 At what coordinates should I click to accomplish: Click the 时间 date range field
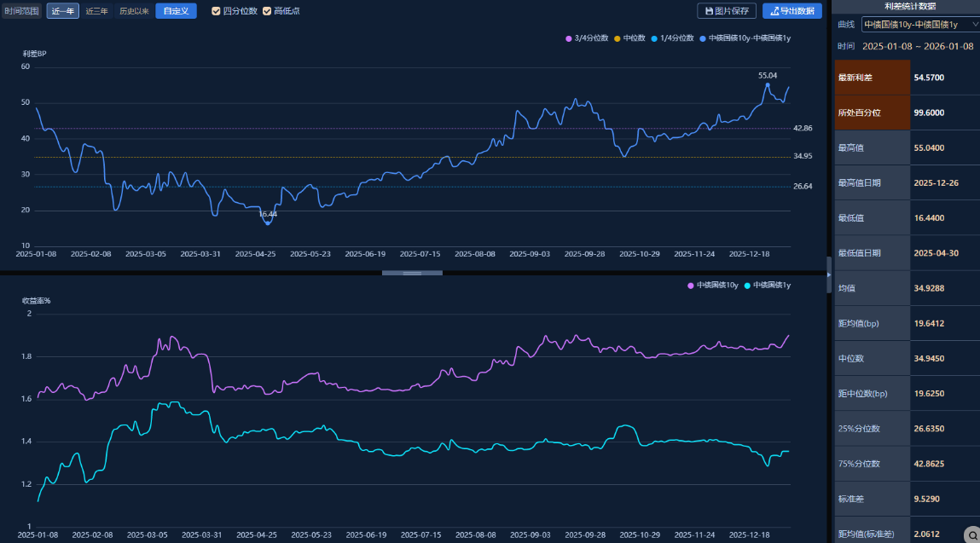[917, 46]
